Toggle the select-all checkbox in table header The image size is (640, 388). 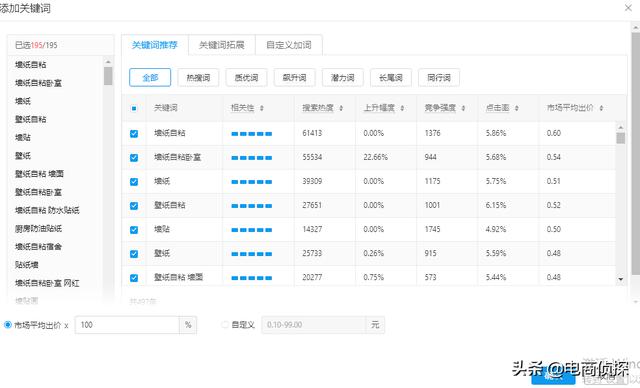[134, 109]
